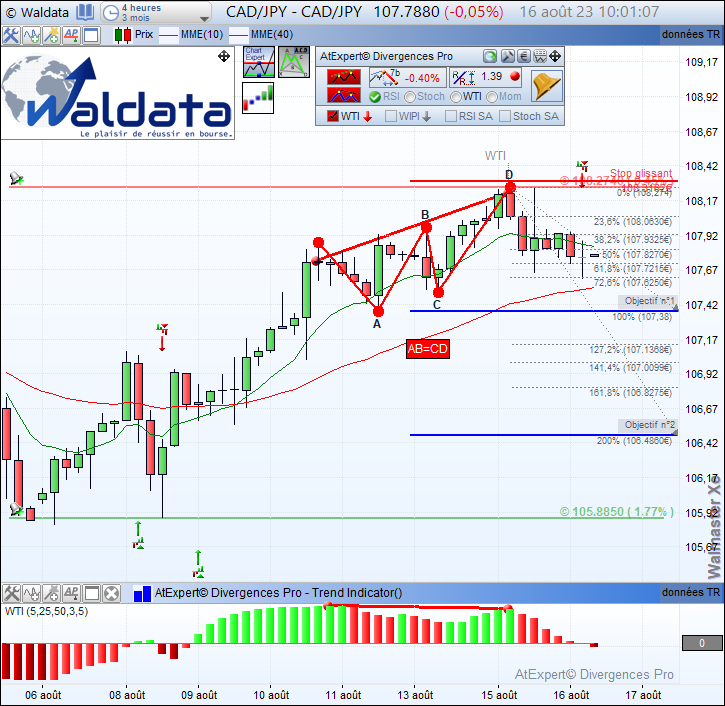Image resolution: width=725 pixels, height=706 pixels.
Task: Uncheck the WTI checkbox
Action: (332, 116)
